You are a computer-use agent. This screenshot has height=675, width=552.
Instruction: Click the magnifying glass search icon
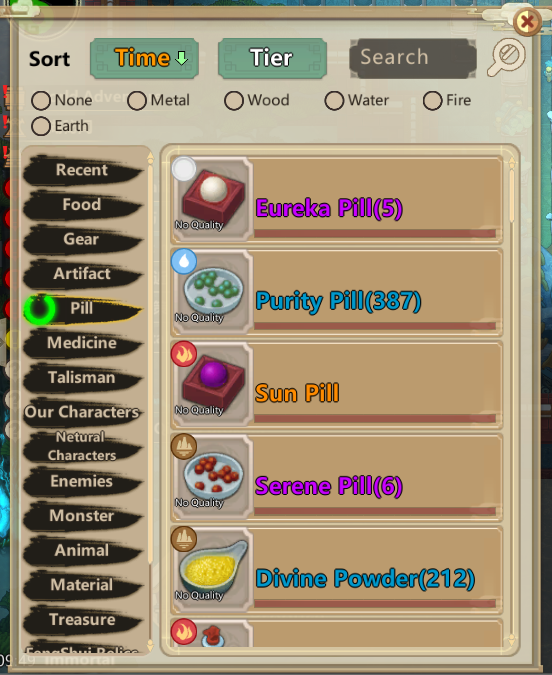click(x=506, y=57)
